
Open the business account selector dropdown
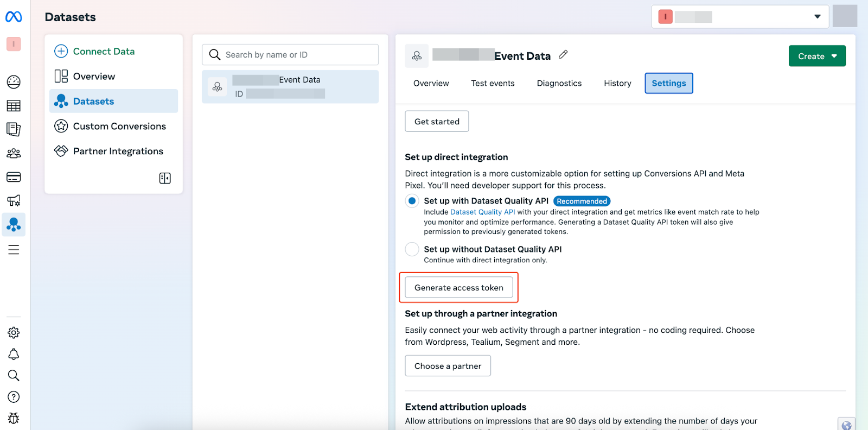(740, 17)
